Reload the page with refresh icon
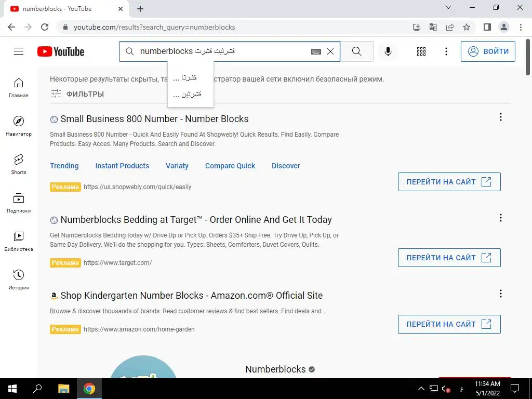 click(x=45, y=27)
